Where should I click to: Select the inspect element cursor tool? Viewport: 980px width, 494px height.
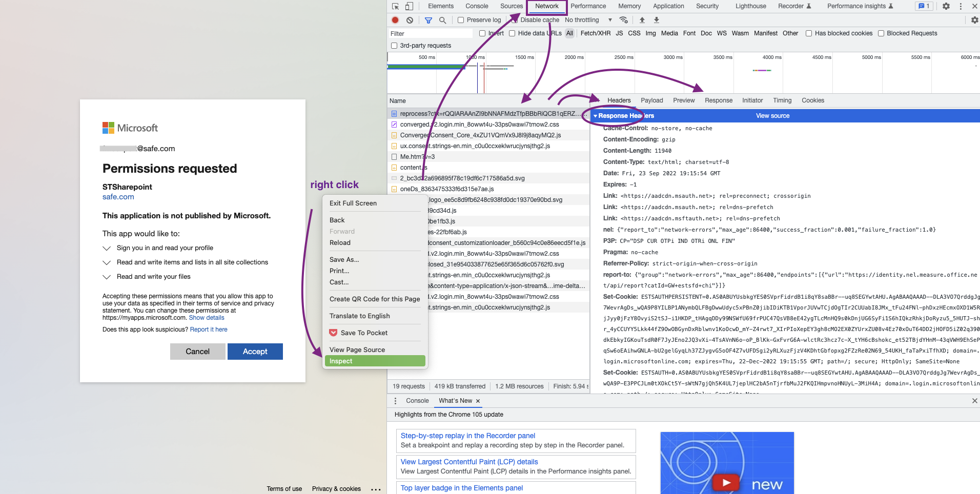(394, 6)
